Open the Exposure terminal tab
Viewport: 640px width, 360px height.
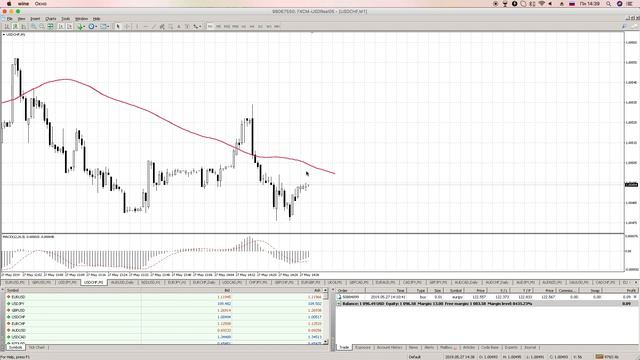click(362, 347)
